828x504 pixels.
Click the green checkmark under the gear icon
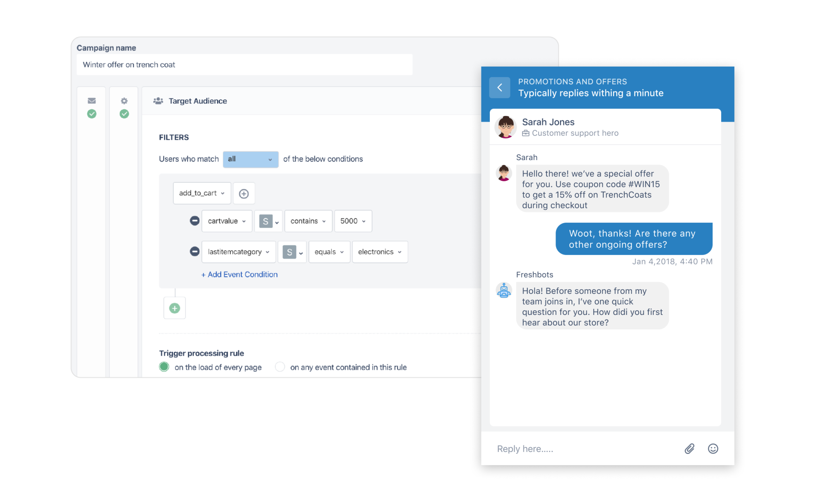pyautogui.click(x=123, y=114)
